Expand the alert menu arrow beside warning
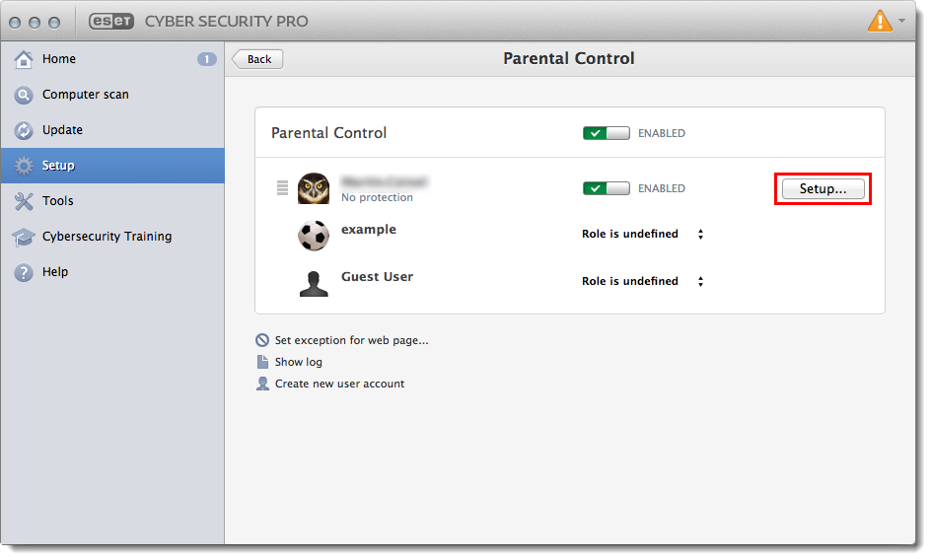This screenshot has height=560, width=931. tap(901, 21)
